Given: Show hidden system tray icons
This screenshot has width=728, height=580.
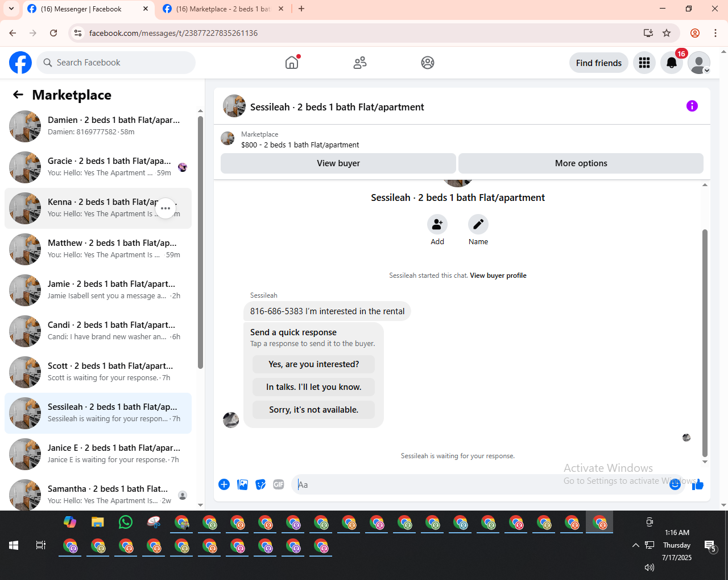Looking at the screenshot, I should [x=635, y=545].
